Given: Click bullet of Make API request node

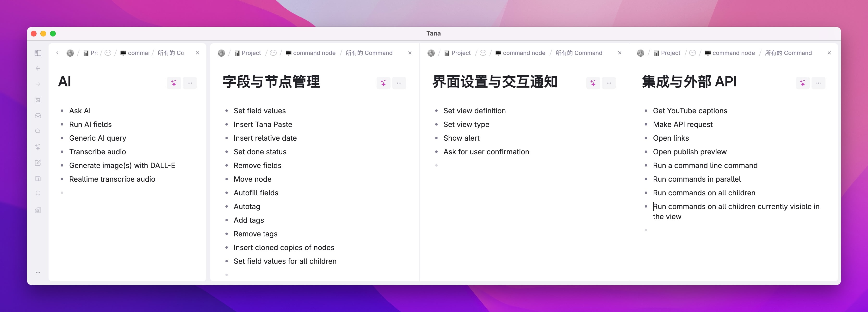Looking at the screenshot, I should (x=646, y=125).
